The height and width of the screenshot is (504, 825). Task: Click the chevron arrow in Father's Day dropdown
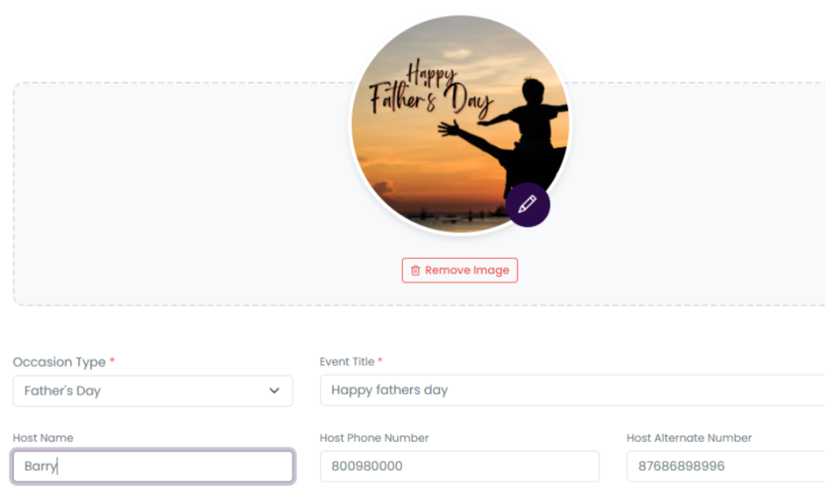tap(274, 391)
